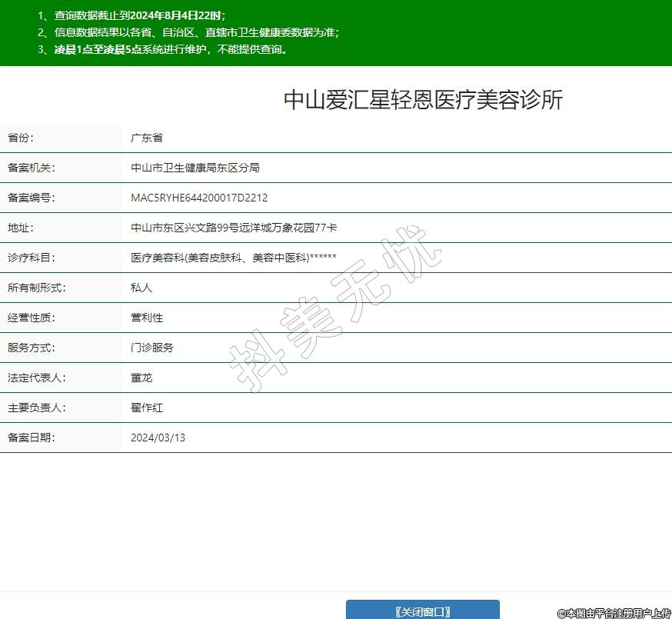The image size is (672, 619).
Task: Select main person in charge 翟作红
Action: tap(146, 408)
